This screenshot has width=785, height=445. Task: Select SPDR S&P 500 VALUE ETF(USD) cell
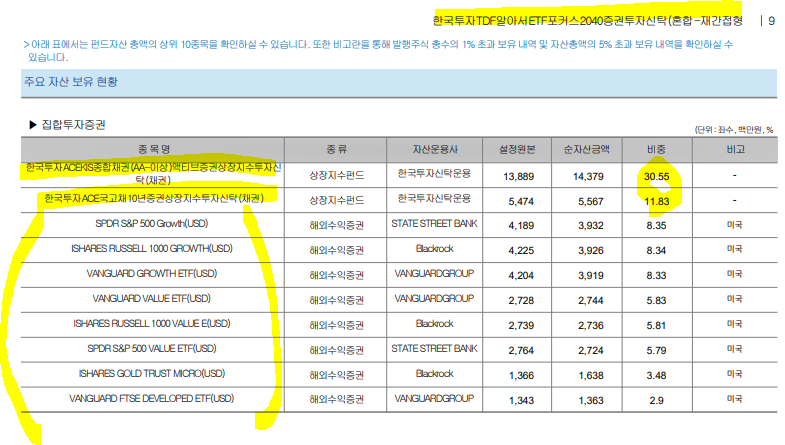(x=152, y=348)
